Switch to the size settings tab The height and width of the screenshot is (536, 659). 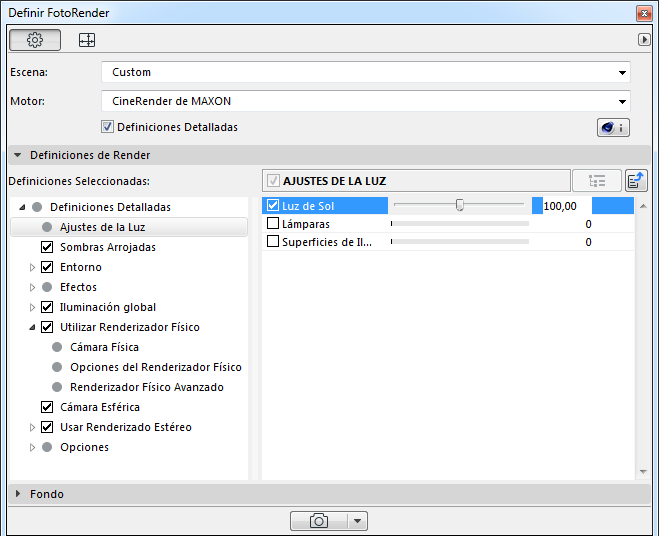87,40
